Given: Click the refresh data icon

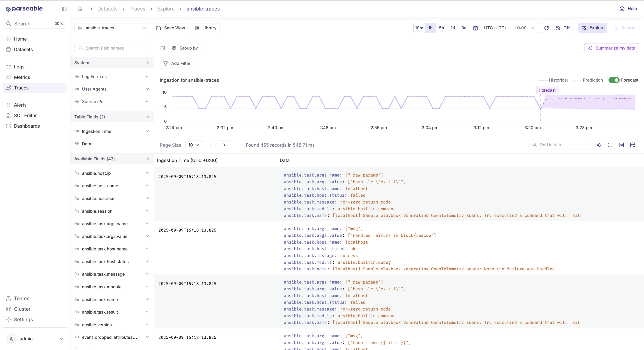Looking at the screenshot, I should click(546, 28).
